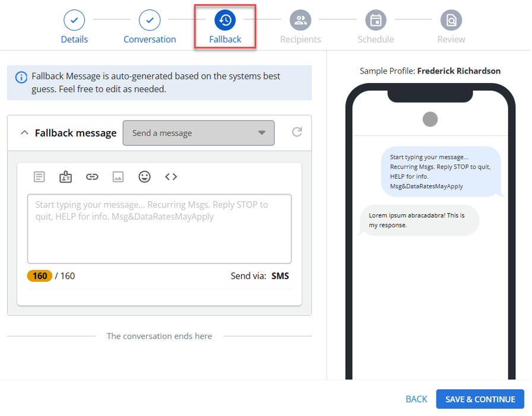Viewport: 532px width, 416px height.
Task: Open the Send a message dropdown
Action: pos(198,134)
